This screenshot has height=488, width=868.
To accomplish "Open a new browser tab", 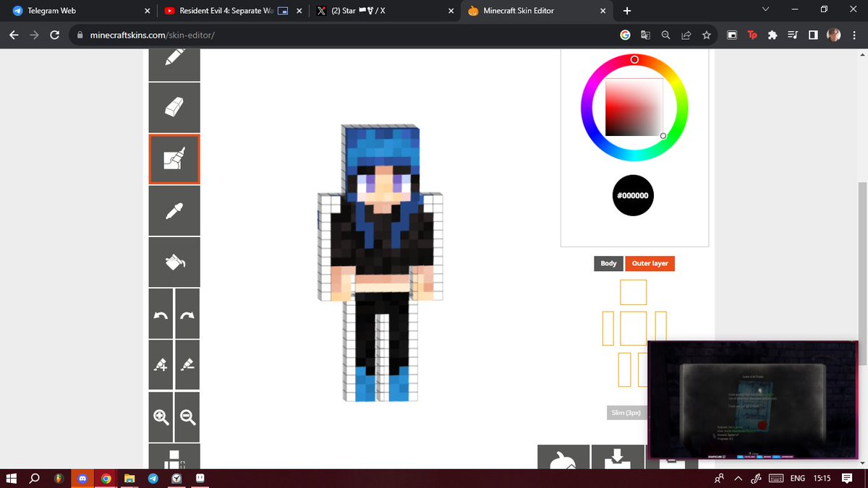I will 626,11.
